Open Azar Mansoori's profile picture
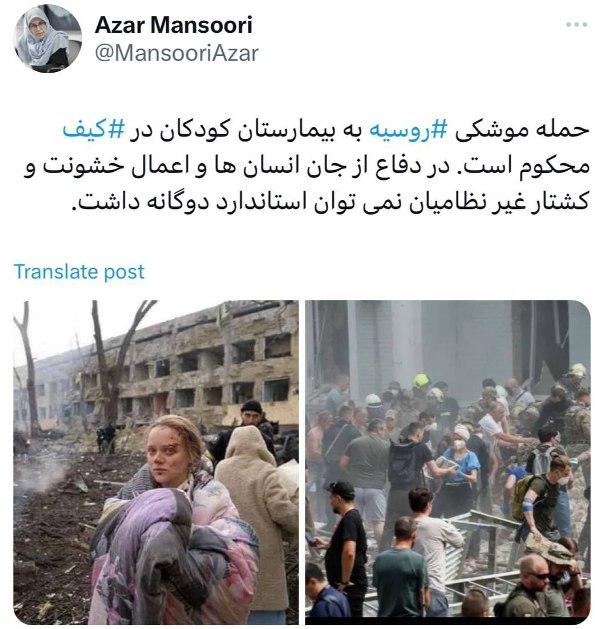Screen dimensions: 595x629 pos(47,39)
